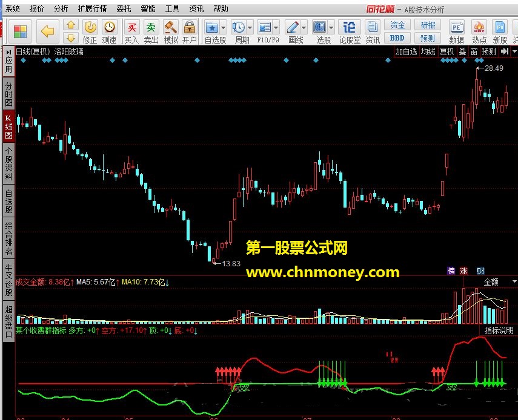
Task: Expand the F10/F9 dropdown arrow
Action: (x=276, y=28)
